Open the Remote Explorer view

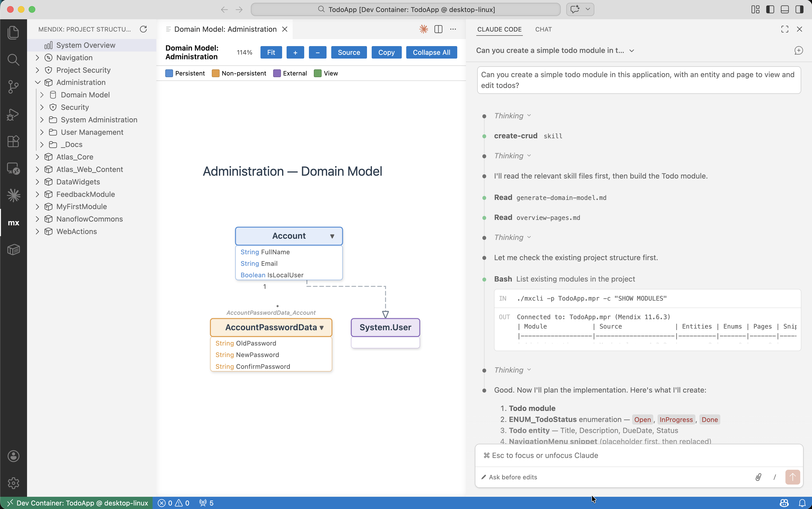coord(13,168)
